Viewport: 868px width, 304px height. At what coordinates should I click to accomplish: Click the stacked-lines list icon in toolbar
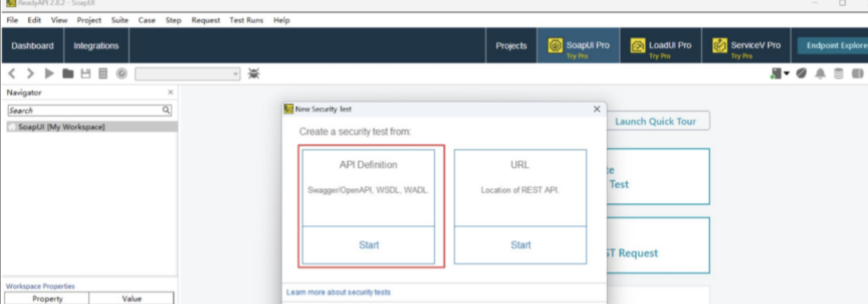pos(103,74)
